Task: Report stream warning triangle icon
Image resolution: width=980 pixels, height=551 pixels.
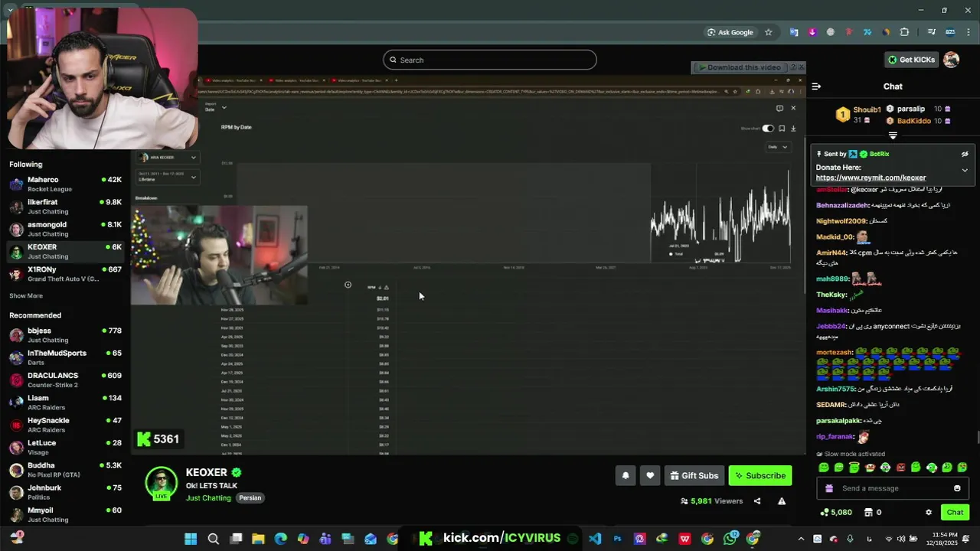Action: point(782,501)
